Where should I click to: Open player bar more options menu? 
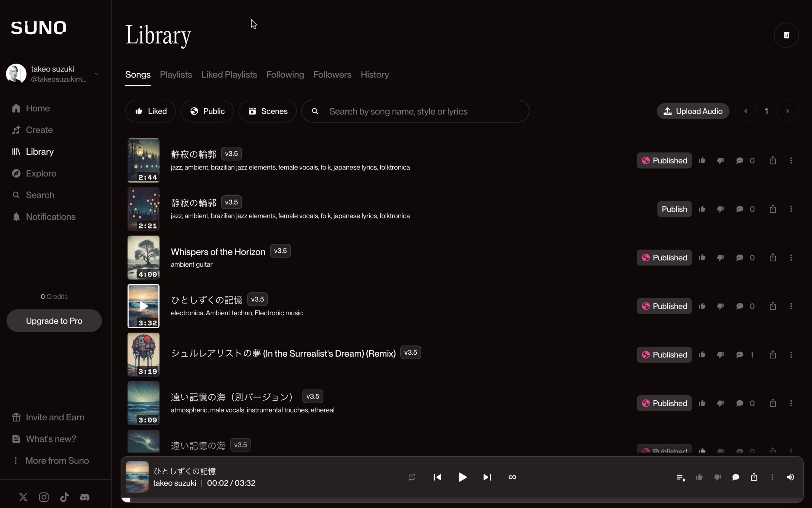click(x=772, y=477)
